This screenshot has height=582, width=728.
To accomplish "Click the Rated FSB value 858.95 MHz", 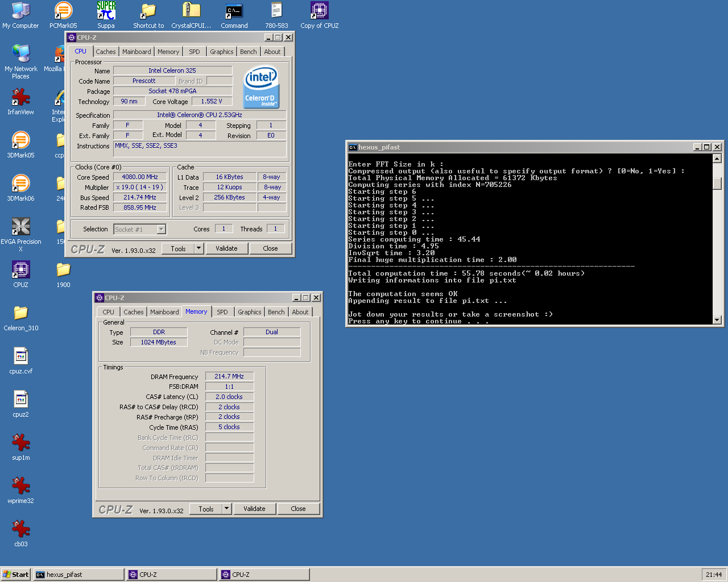I will click(x=140, y=207).
